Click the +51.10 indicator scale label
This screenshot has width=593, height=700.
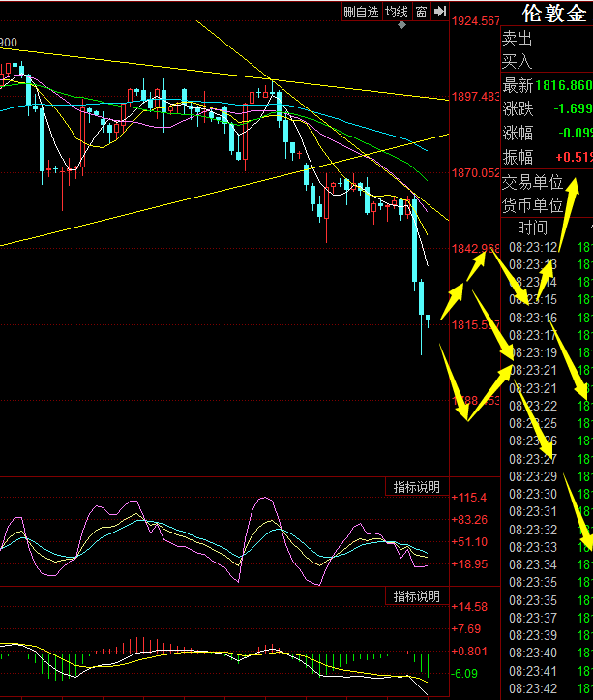coord(469,542)
